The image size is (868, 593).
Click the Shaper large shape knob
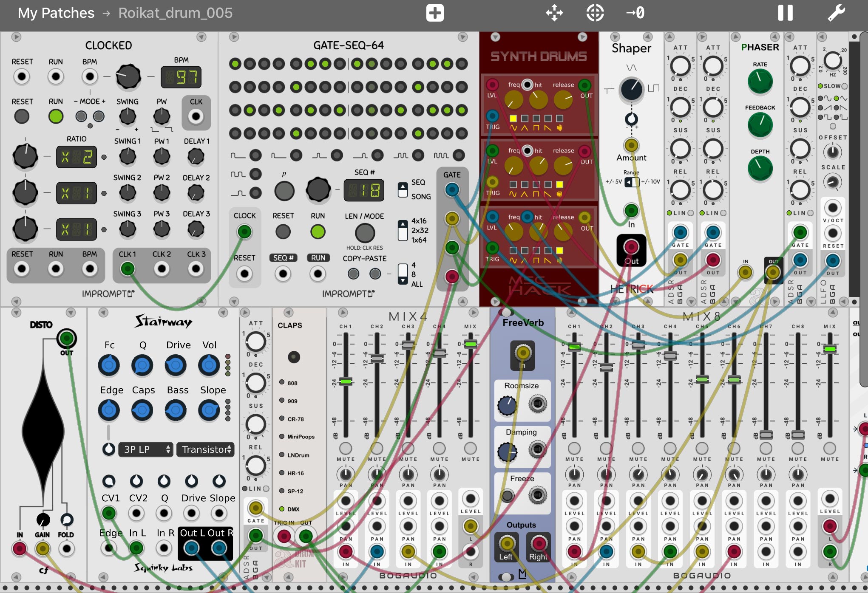click(631, 89)
